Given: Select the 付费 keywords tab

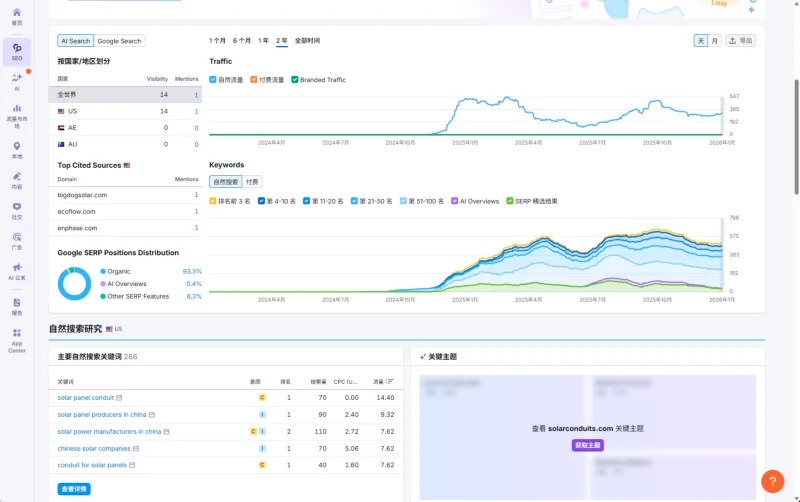Looking at the screenshot, I should (252, 182).
